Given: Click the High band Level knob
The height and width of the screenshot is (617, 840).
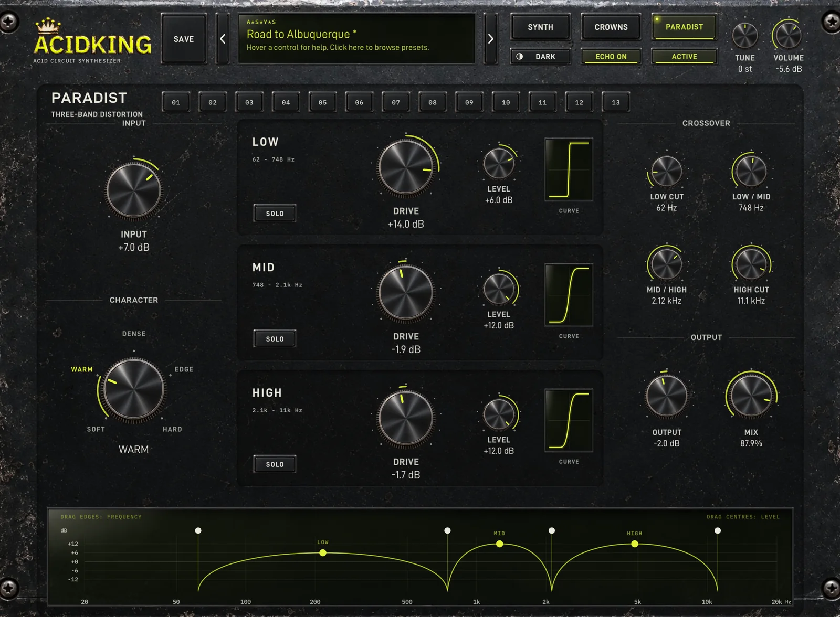Looking at the screenshot, I should [499, 414].
